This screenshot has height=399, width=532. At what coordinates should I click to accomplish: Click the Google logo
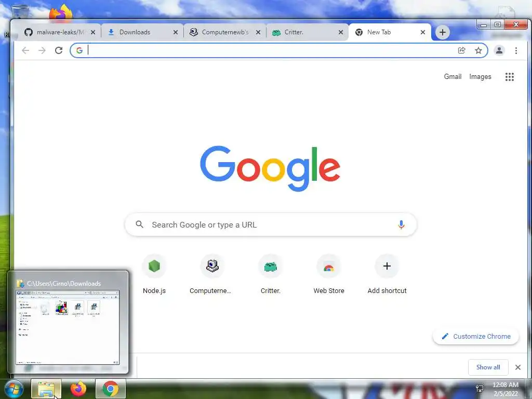tap(270, 169)
